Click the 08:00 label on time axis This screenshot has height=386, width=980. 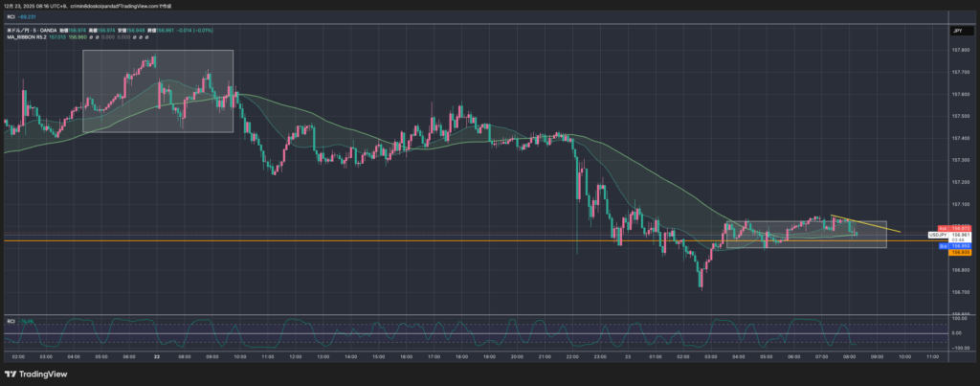(x=848, y=355)
